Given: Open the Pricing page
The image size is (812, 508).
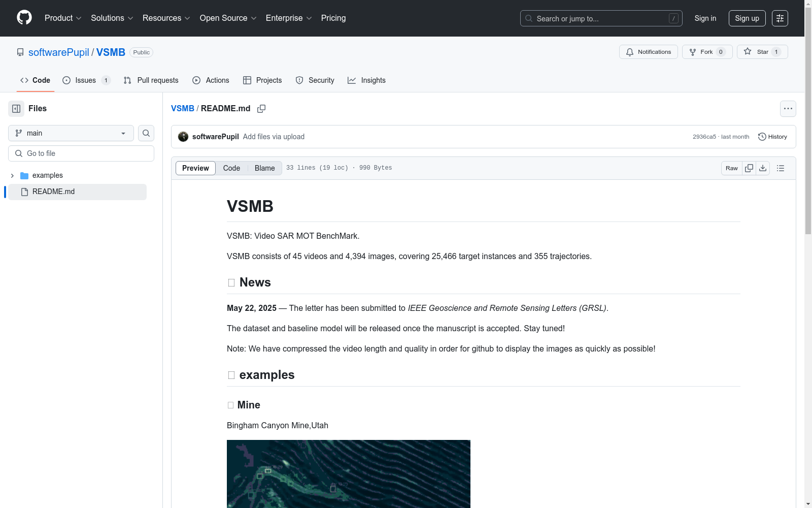Looking at the screenshot, I should [333, 18].
